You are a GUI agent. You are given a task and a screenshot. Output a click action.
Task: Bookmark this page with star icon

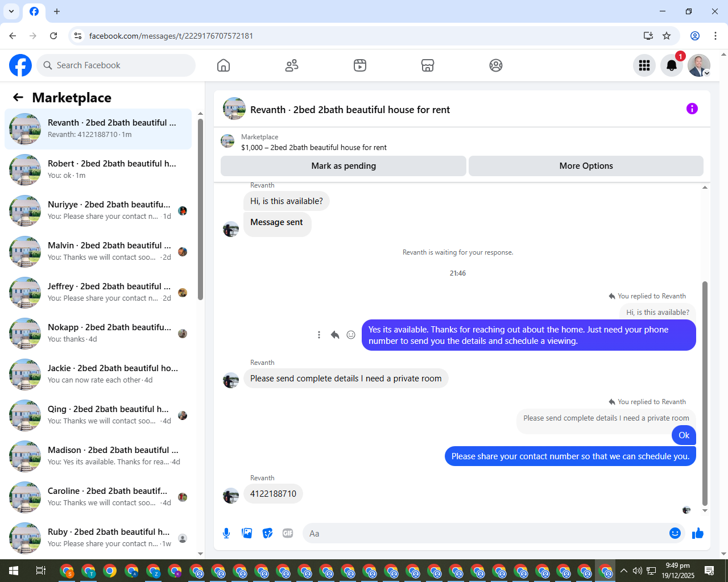[x=667, y=36]
